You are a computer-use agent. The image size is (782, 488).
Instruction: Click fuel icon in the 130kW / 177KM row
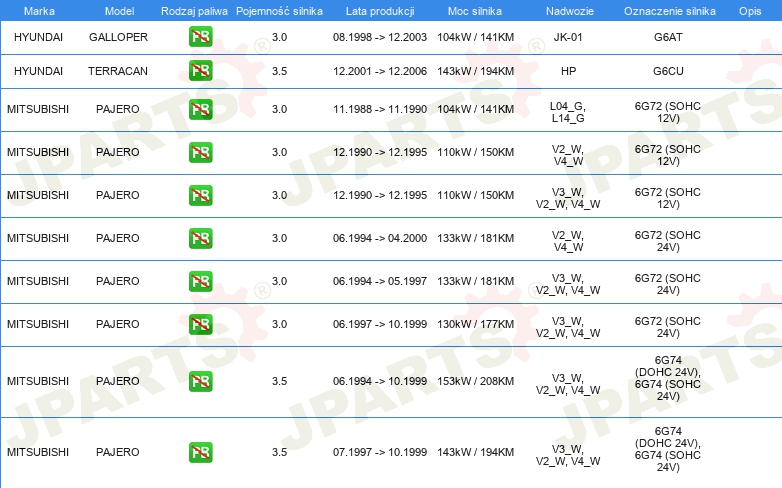click(x=200, y=324)
